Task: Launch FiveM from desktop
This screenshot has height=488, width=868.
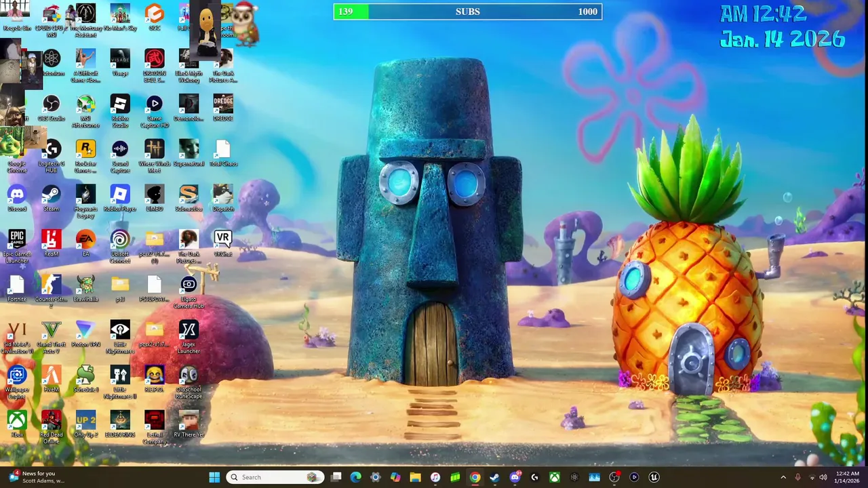Action: tap(52, 378)
